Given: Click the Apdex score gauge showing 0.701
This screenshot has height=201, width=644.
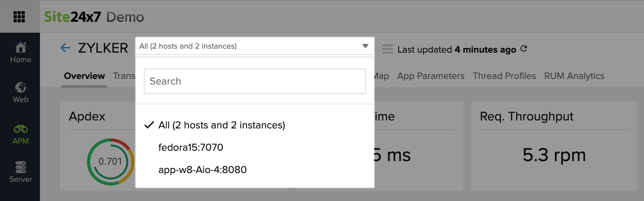Looking at the screenshot, I should click(x=110, y=162).
